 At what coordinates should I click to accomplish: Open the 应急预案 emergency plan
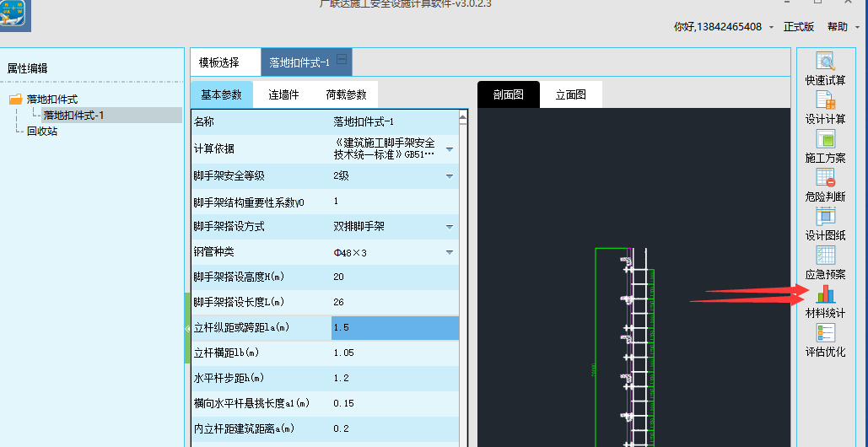[x=825, y=263]
